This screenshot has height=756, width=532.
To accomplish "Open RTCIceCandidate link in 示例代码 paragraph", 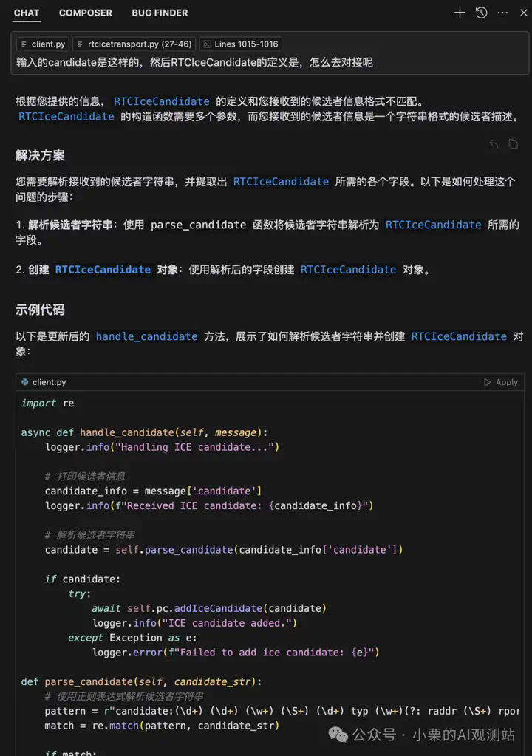I will (459, 336).
